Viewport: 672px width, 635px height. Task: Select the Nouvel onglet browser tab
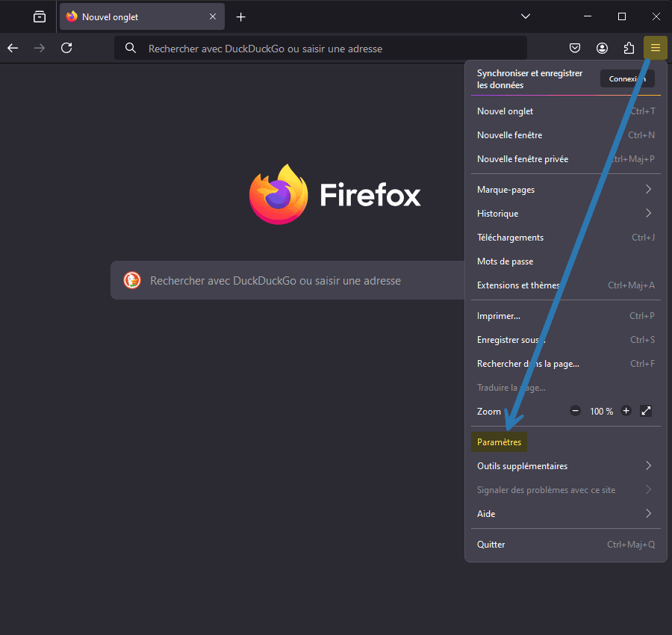tap(143, 16)
